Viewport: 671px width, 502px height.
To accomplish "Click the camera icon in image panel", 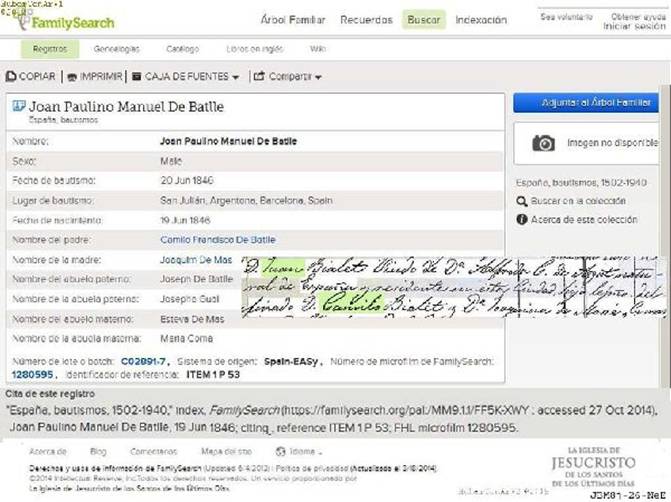I will 543,143.
